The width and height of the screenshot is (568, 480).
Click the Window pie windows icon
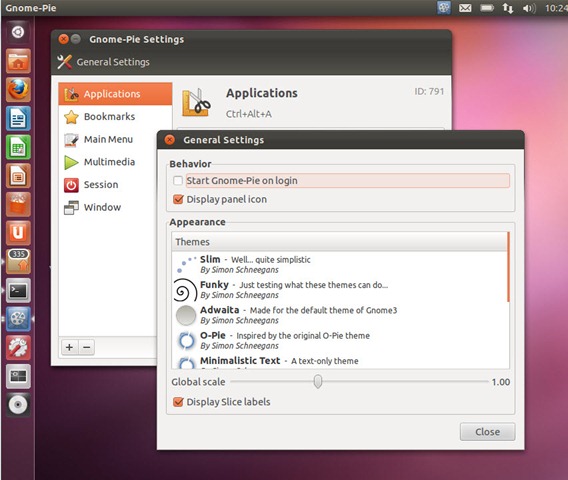pos(71,208)
